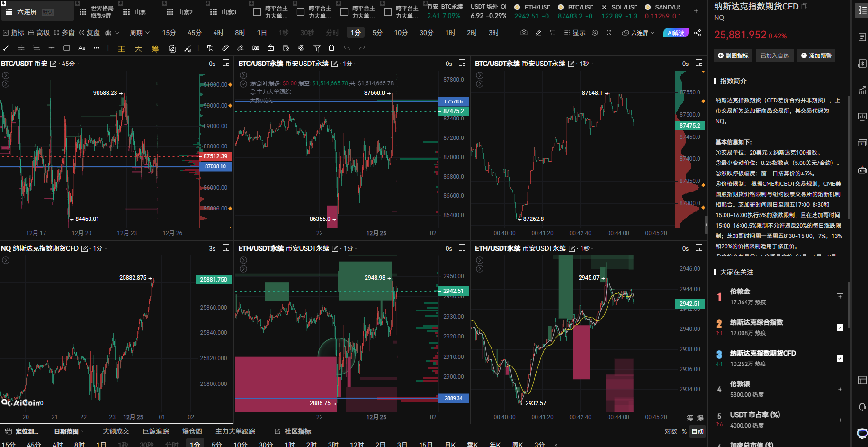868x447 pixels.
Task: Toggle first 跨平台主力大单 tab checkbox
Action: coord(257,12)
